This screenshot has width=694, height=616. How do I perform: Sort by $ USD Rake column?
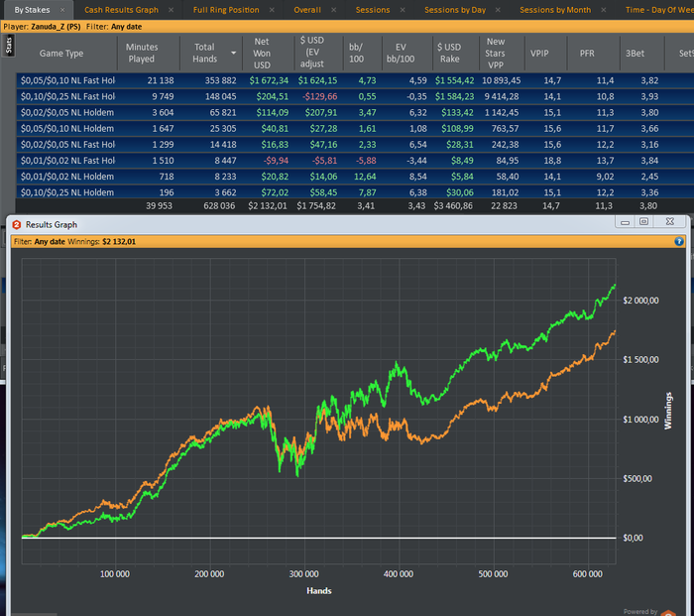(x=449, y=53)
